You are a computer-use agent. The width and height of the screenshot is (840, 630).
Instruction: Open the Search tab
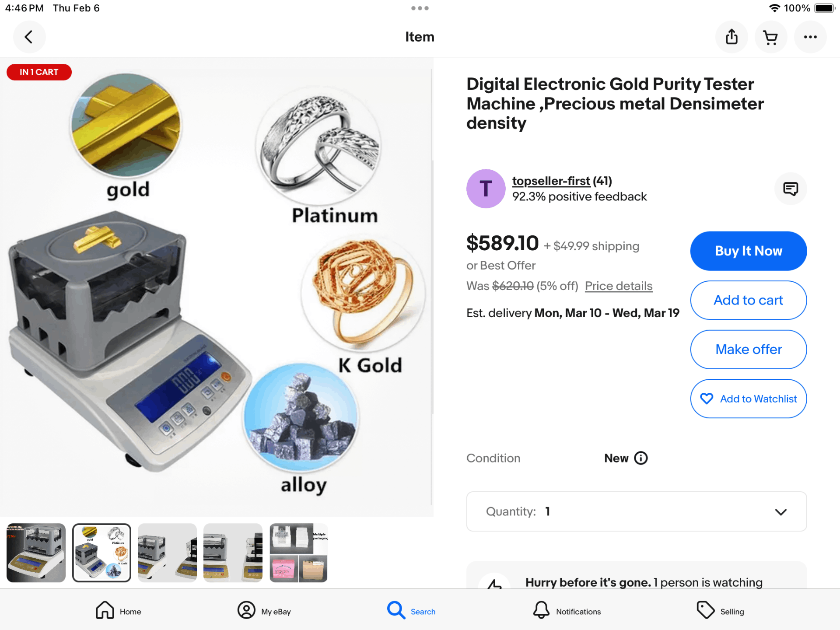click(x=411, y=610)
